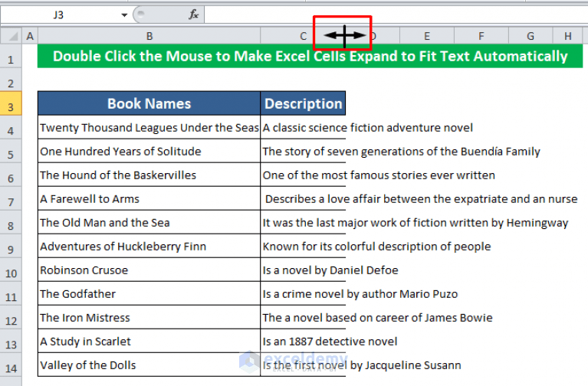This screenshot has height=386, width=588.
Task: Select 'One Hundred Years of Solitude' cell
Action: [x=149, y=151]
